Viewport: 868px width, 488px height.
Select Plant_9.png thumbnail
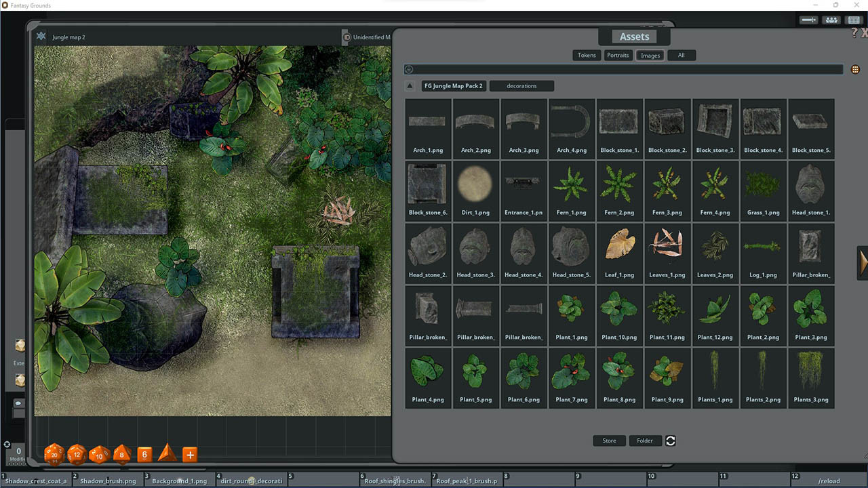click(x=667, y=378)
